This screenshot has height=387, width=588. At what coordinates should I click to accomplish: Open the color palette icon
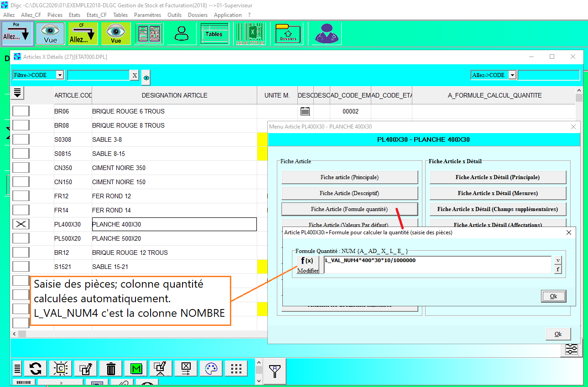(x=211, y=368)
